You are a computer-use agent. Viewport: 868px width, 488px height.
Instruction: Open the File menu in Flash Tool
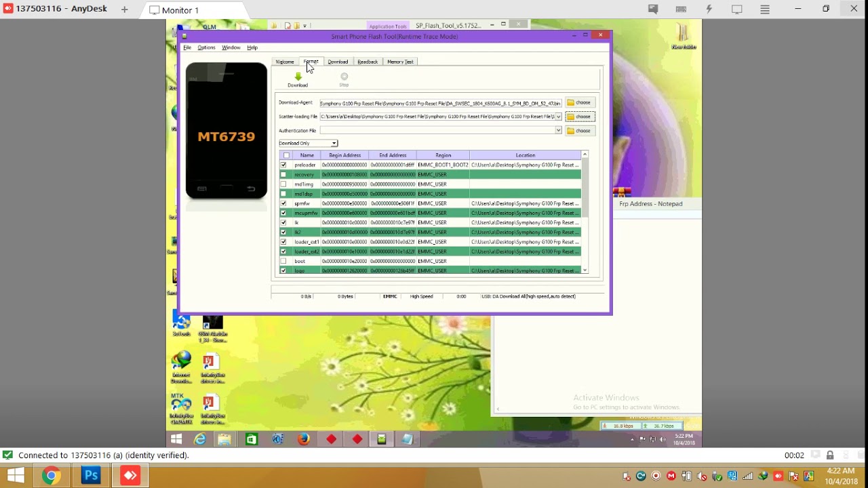click(x=187, y=47)
